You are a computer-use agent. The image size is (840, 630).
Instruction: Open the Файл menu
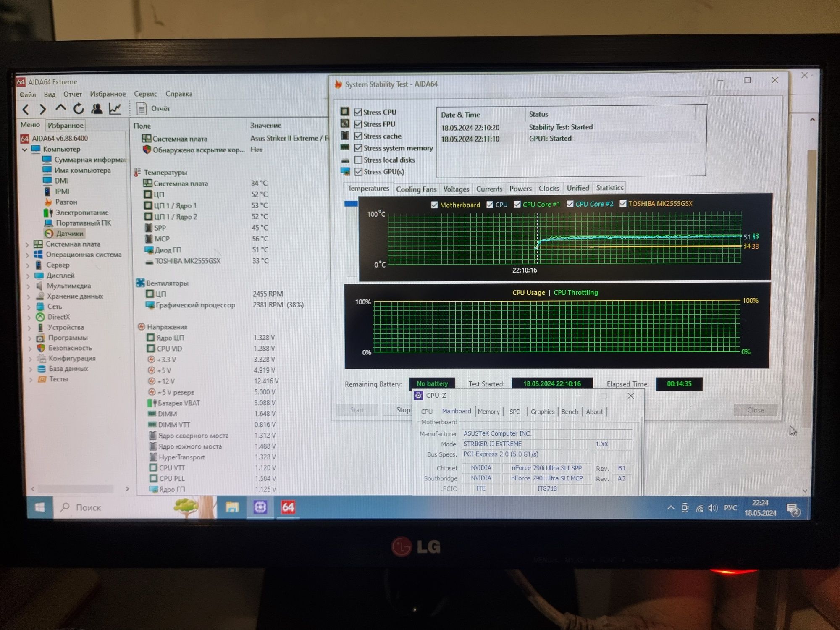pyautogui.click(x=28, y=95)
